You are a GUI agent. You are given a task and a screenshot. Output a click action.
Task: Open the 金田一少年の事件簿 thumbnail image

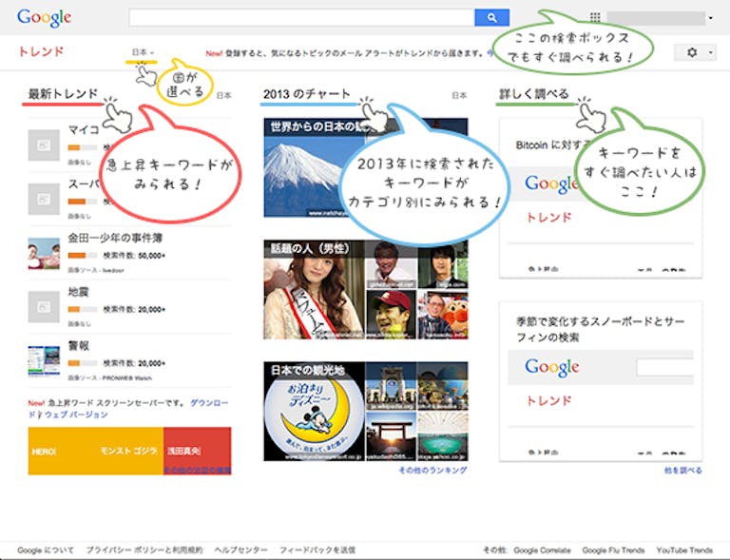45,254
